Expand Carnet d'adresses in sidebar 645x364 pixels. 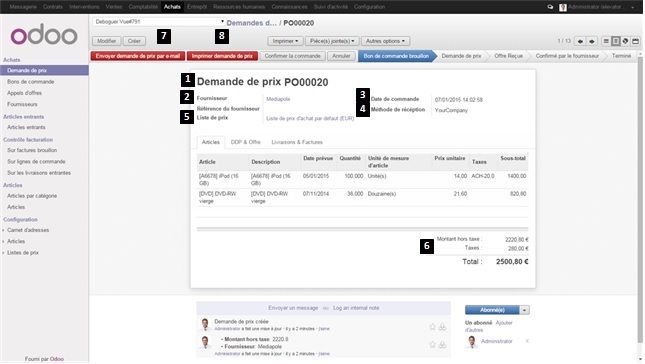point(28,230)
